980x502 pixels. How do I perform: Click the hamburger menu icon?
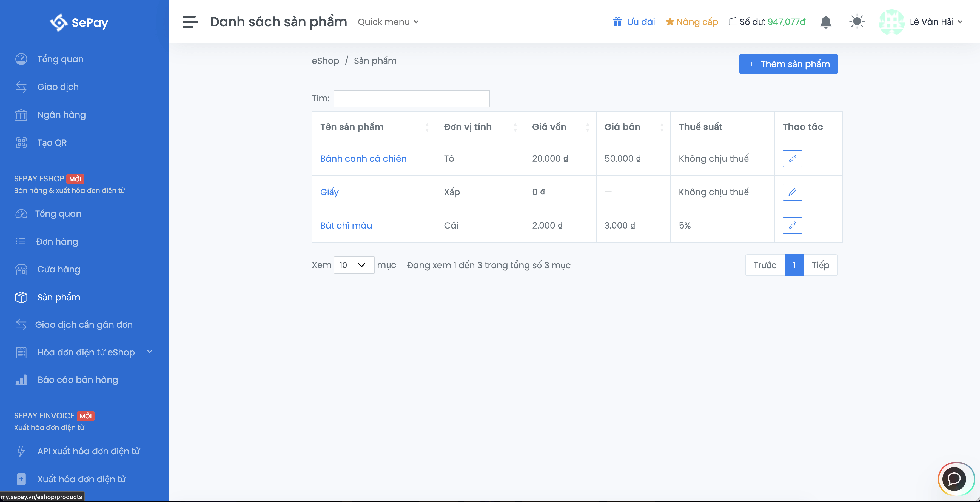point(190,22)
